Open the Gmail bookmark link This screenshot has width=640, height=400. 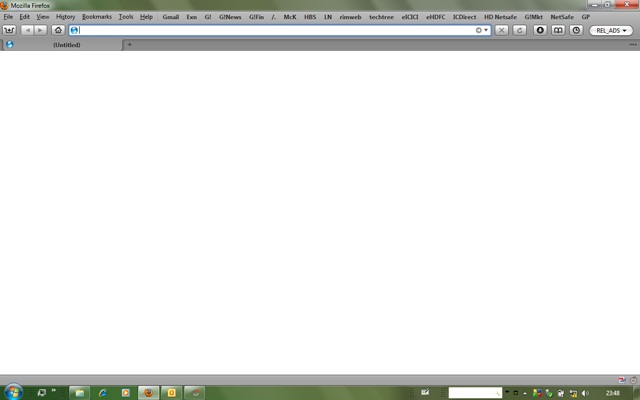(x=171, y=17)
